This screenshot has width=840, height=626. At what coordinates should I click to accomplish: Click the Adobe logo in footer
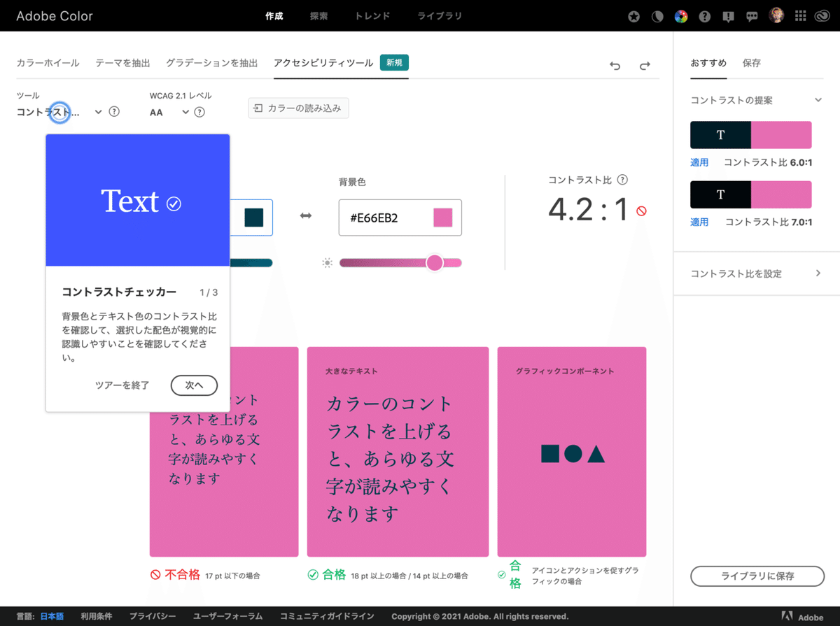(803, 617)
